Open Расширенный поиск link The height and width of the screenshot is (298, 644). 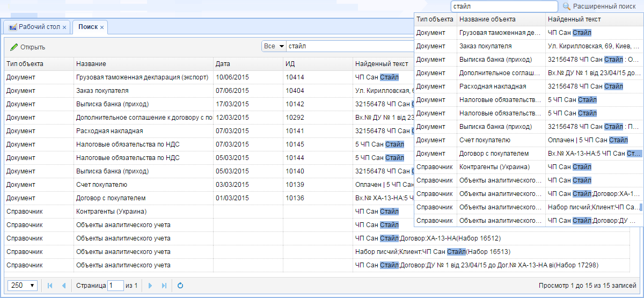coord(604,6)
